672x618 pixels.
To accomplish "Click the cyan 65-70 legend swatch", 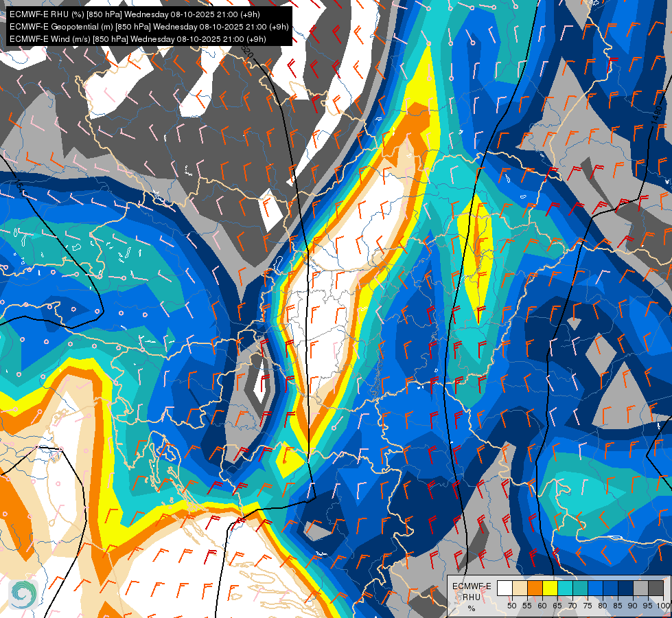I will coord(565,588).
